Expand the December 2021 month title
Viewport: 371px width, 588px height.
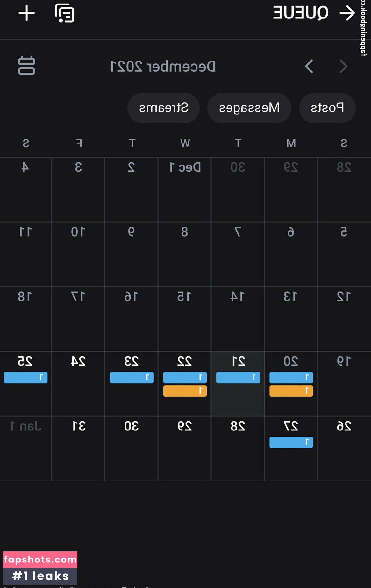pos(163,67)
